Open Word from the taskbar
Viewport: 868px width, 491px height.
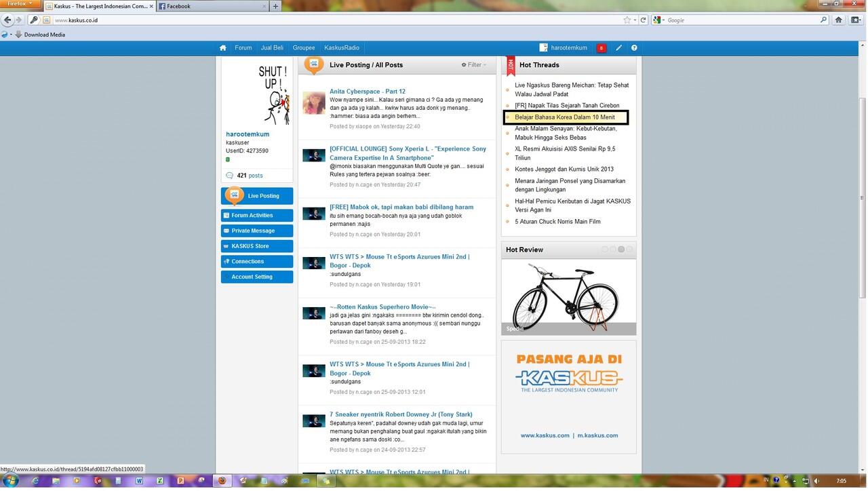point(140,481)
